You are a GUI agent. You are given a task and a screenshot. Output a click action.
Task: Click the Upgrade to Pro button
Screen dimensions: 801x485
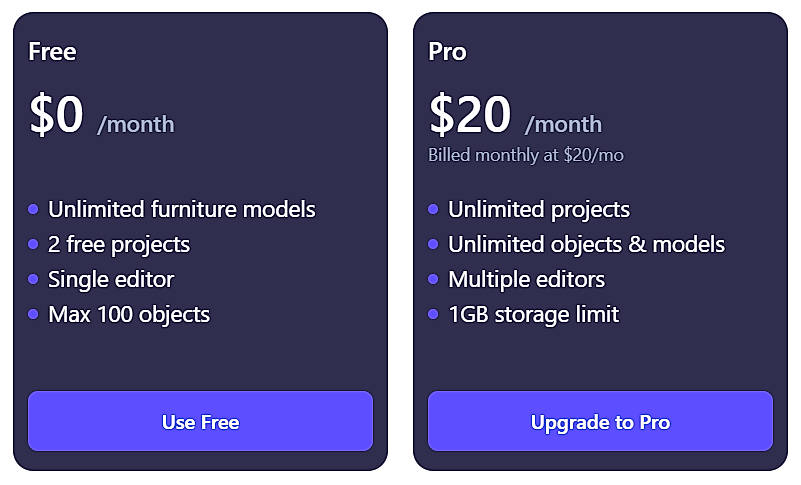[x=600, y=422]
